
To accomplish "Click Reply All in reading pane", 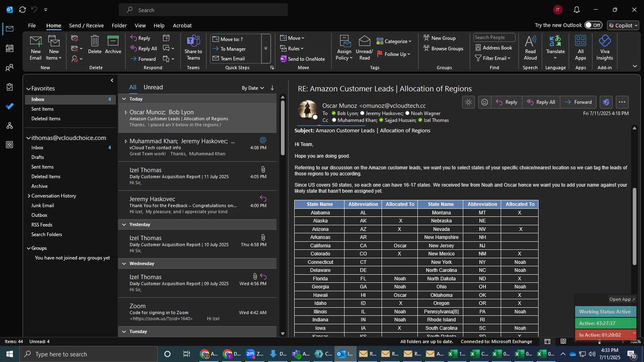I will click(x=541, y=102).
